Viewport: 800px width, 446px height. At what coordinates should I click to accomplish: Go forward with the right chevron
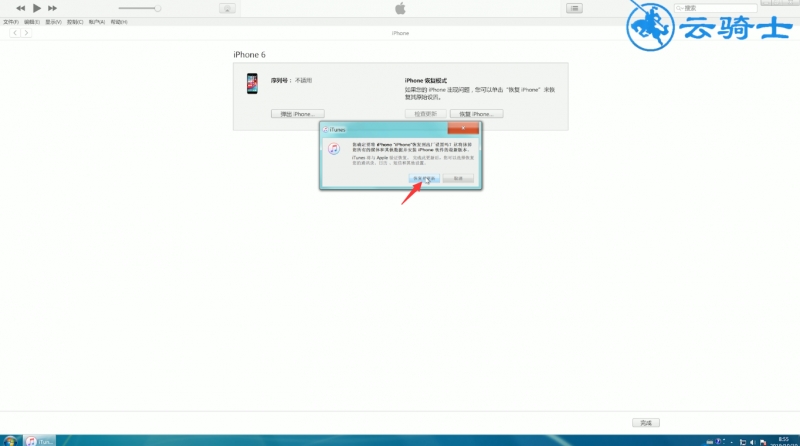(x=26, y=33)
